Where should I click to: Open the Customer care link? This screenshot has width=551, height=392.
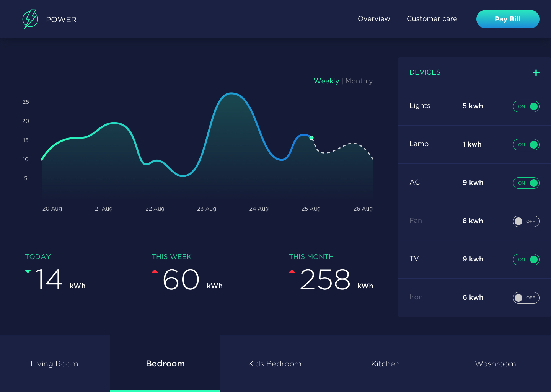[432, 19]
